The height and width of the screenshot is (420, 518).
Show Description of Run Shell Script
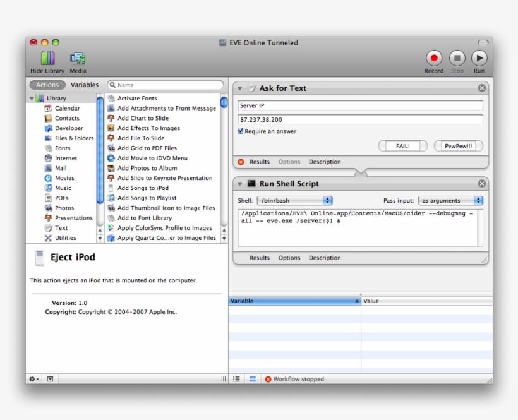coord(325,258)
